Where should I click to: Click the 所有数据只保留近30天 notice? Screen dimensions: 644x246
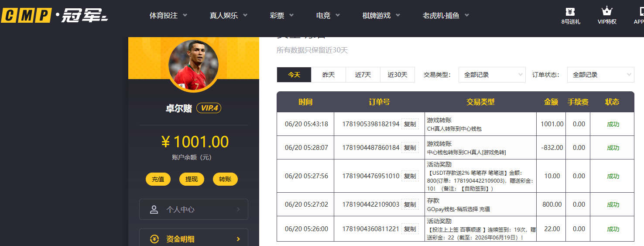(312, 50)
